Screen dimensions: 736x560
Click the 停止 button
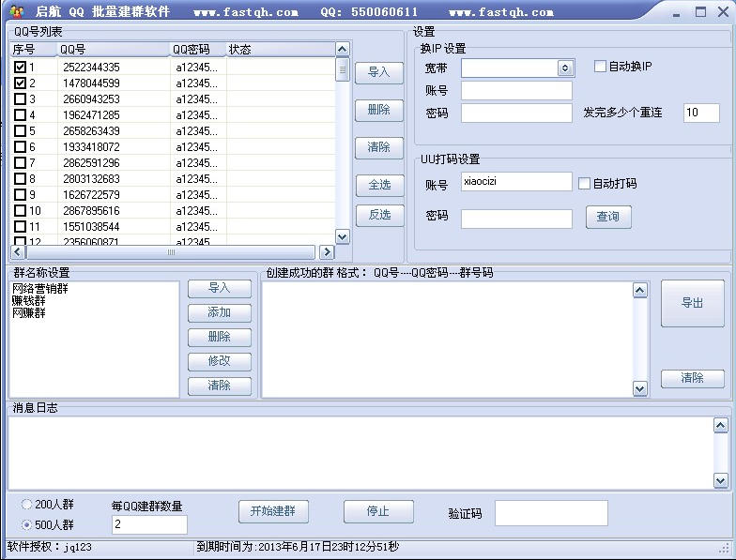(378, 511)
